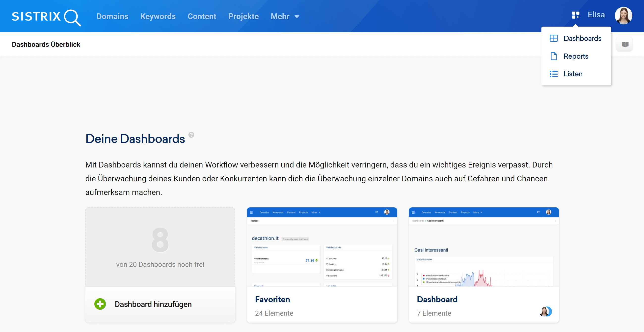Click the SISTRIX magnifier logo
Image resolution: width=644 pixels, height=332 pixels.
(x=46, y=17)
